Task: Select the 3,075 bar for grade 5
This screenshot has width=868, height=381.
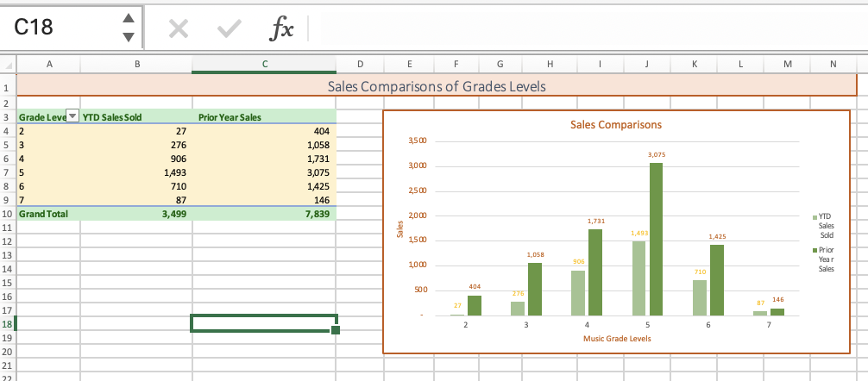Action: click(656, 238)
